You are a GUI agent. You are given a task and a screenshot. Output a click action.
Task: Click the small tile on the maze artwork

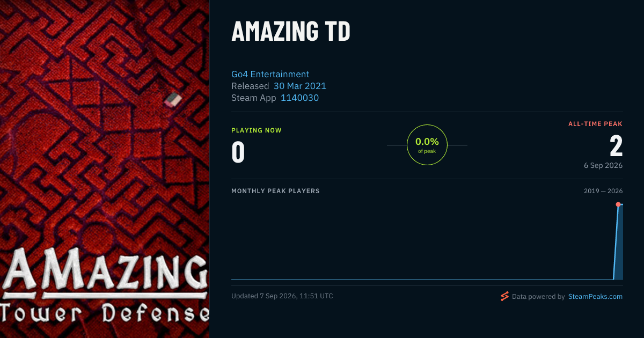(x=173, y=100)
